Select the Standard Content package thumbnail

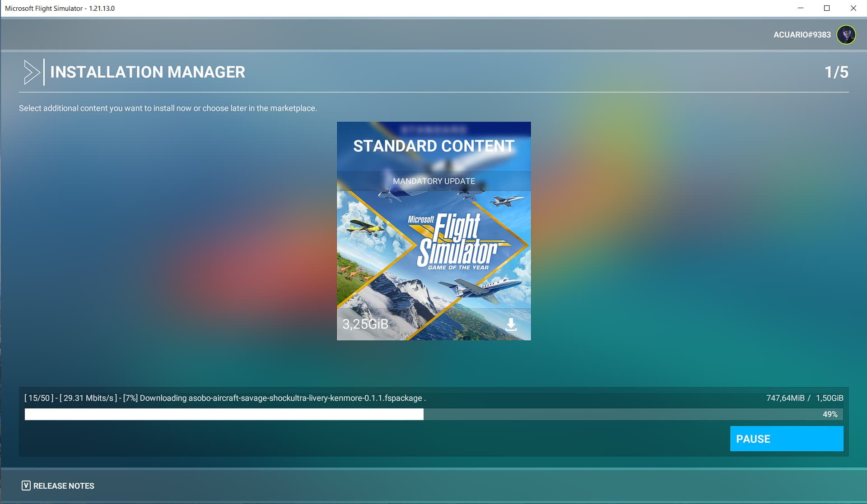[434, 231]
